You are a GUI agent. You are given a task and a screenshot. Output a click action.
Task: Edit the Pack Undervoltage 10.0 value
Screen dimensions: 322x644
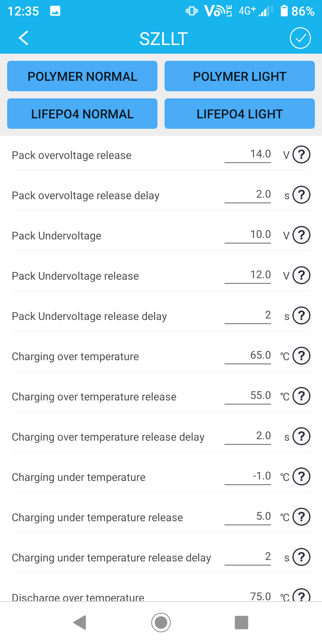(248, 235)
